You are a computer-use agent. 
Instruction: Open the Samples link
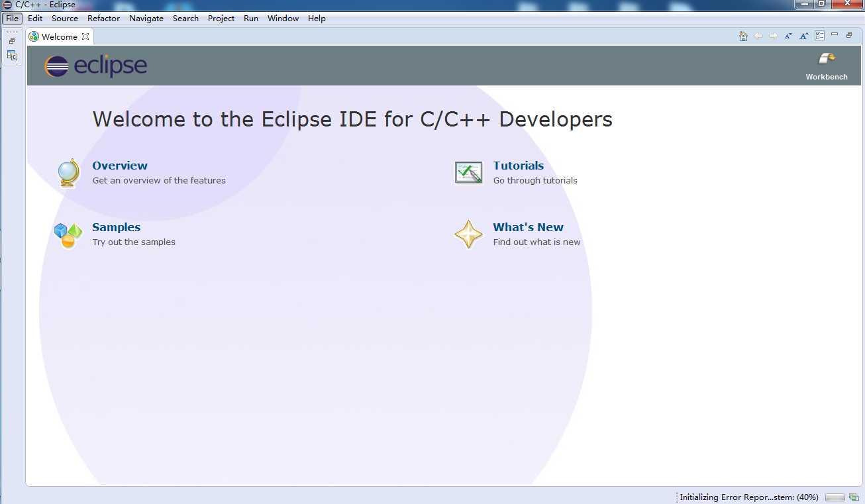pyautogui.click(x=117, y=227)
